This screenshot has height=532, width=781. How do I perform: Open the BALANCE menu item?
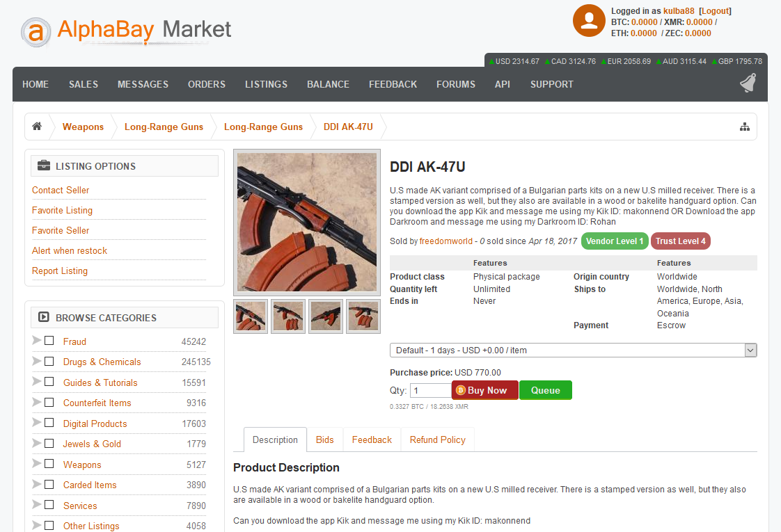pos(329,84)
